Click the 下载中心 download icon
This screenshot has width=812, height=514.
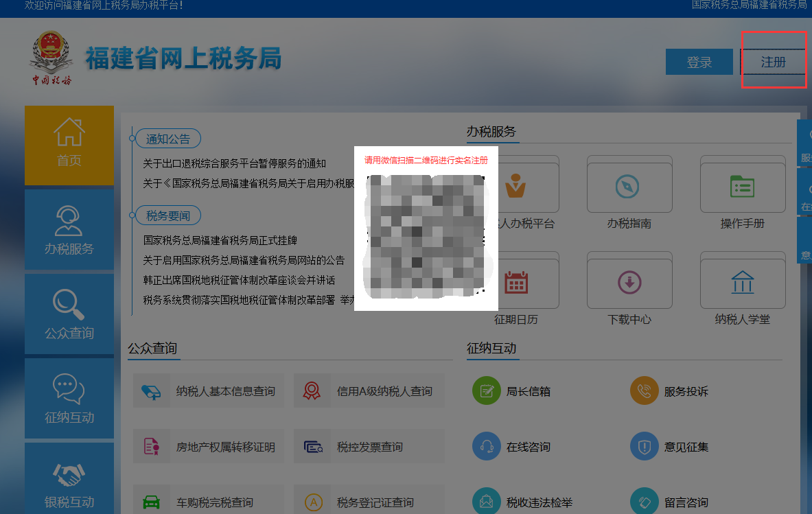coord(629,283)
